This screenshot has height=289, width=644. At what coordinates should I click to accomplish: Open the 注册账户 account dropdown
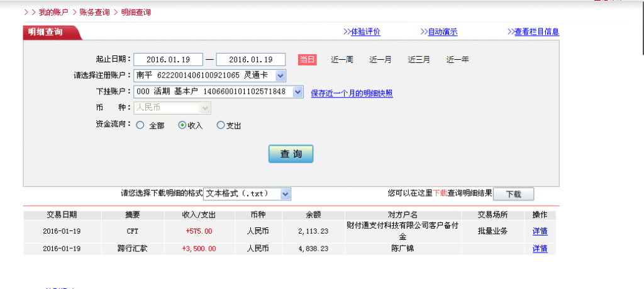280,76
